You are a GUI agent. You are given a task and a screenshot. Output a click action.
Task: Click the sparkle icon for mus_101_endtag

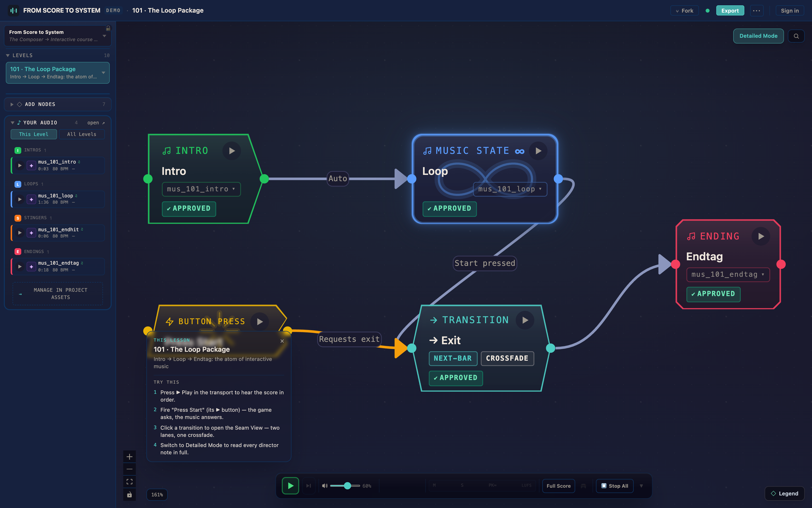(31, 266)
